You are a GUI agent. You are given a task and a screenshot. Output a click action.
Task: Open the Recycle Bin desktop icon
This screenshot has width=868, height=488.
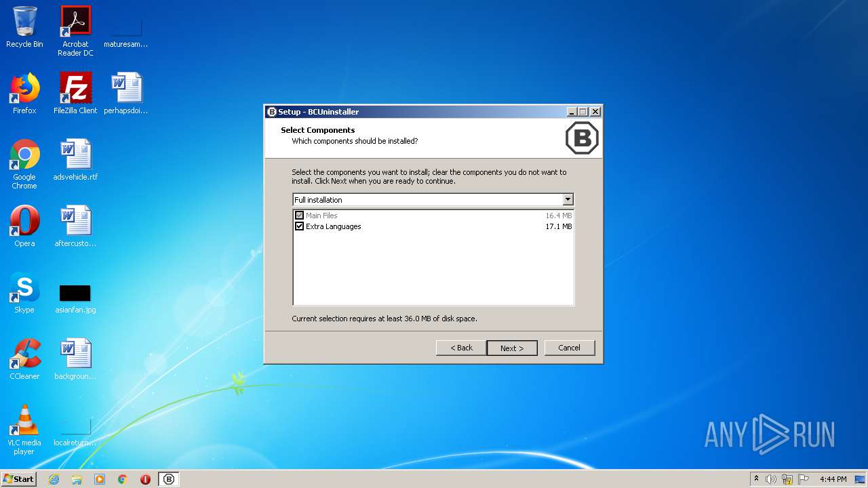[24, 28]
